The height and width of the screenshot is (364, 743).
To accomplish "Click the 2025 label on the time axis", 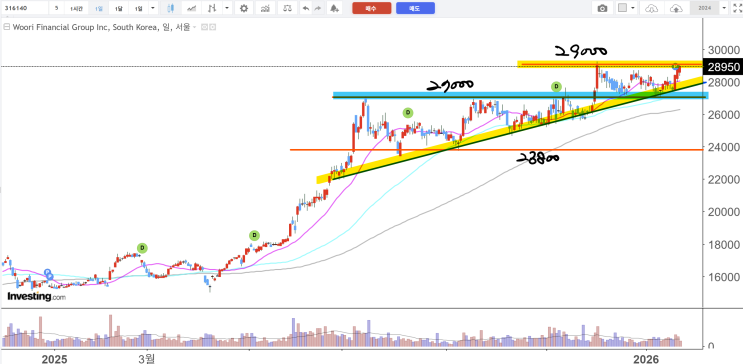I will 54,358.
